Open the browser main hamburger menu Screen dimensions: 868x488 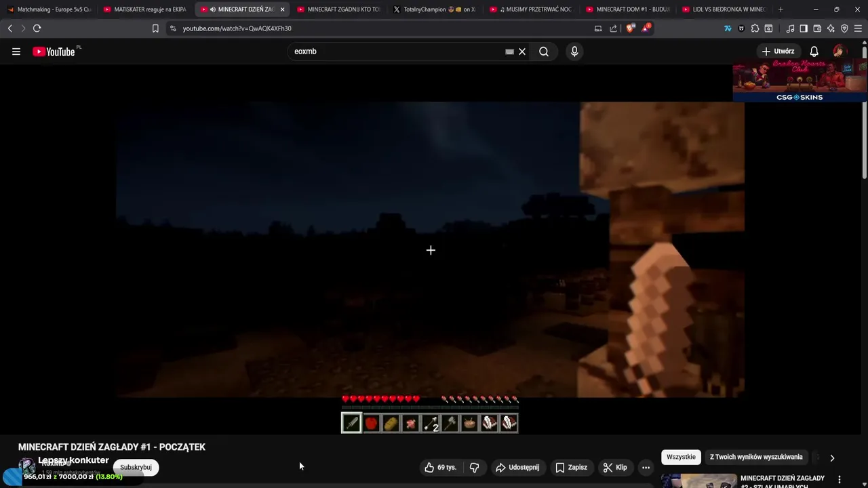859,28
